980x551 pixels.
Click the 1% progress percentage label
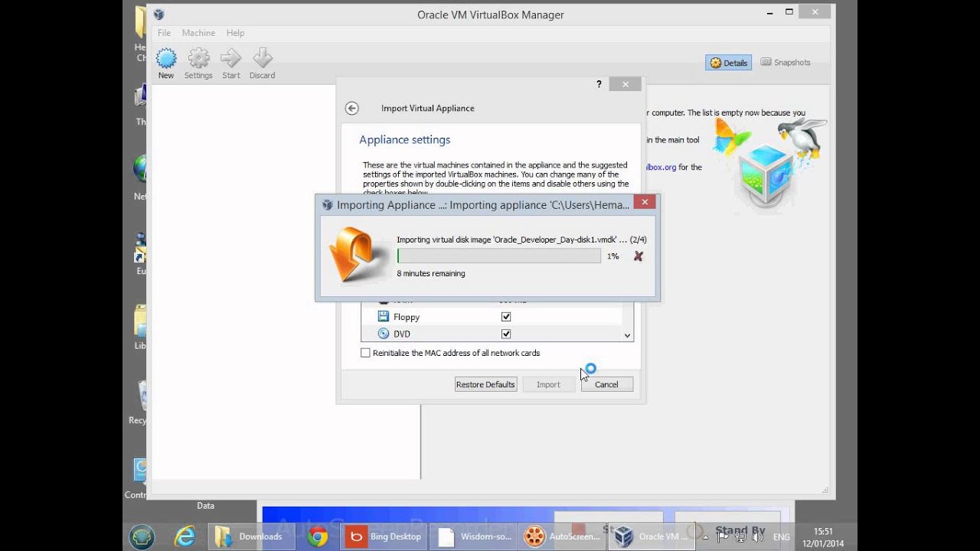[612, 256]
